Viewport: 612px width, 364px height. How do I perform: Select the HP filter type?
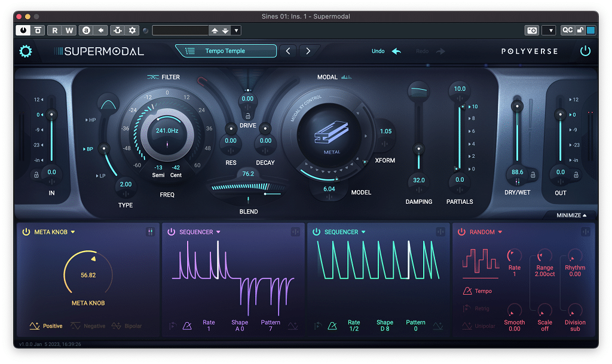click(91, 120)
